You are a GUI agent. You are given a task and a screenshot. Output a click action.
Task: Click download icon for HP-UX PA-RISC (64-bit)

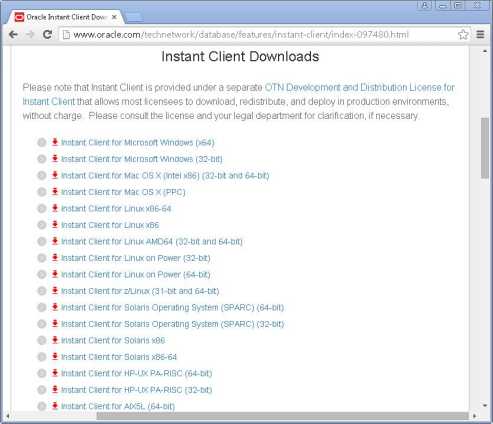coord(55,373)
